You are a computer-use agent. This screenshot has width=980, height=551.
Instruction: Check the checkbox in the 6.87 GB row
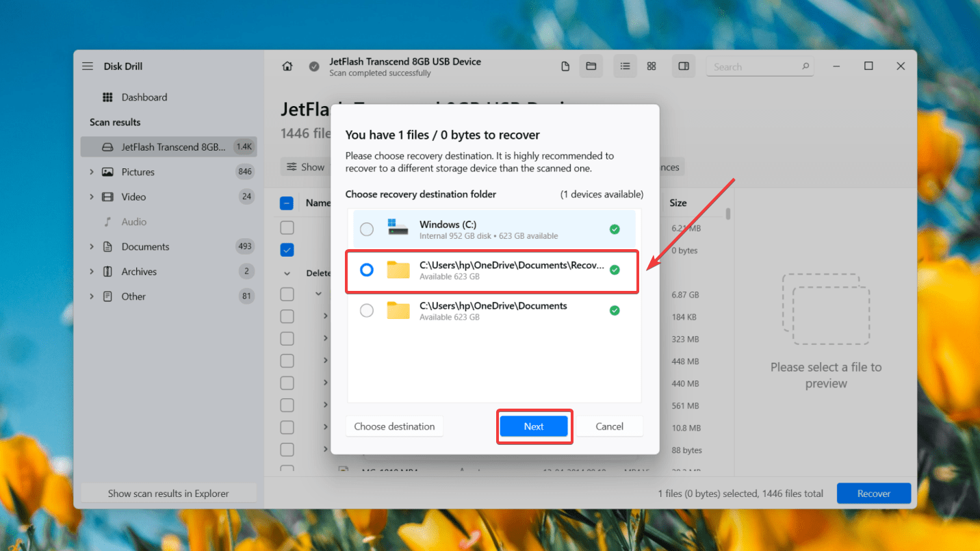point(287,294)
